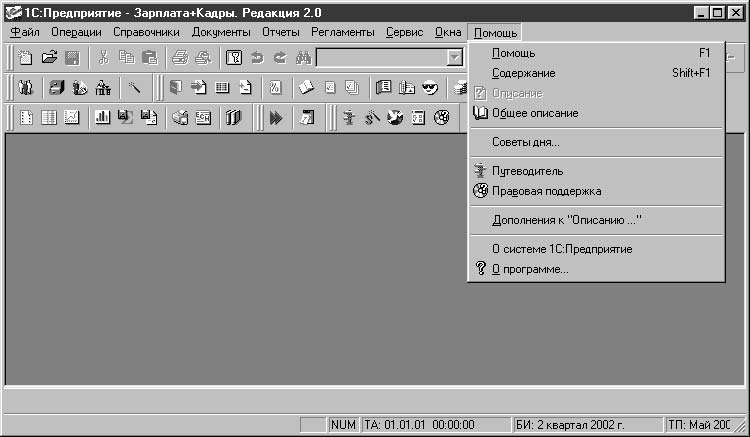Click the Open folder toolbar icon
This screenshot has width=750, height=437.
click(x=49, y=58)
